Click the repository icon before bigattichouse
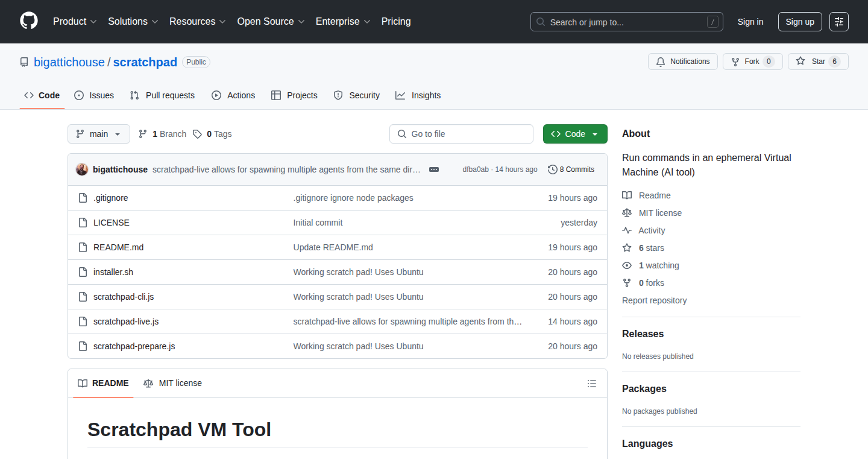Viewport: 868px width, 459px height. click(24, 62)
